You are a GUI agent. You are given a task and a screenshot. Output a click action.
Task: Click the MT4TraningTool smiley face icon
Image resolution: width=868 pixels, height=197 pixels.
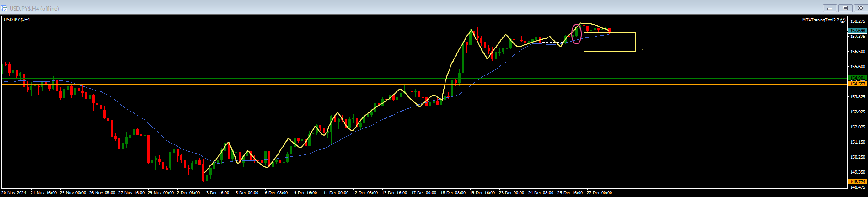[x=843, y=20]
